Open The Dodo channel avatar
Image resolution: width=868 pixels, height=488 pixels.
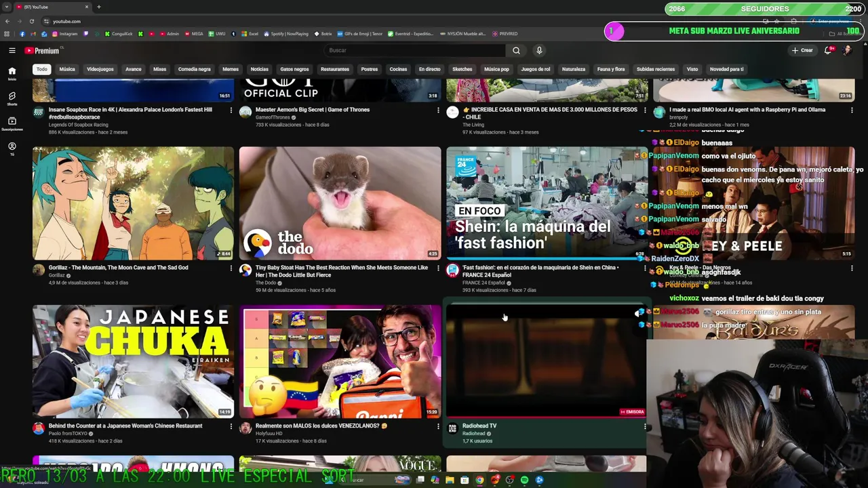(245, 270)
